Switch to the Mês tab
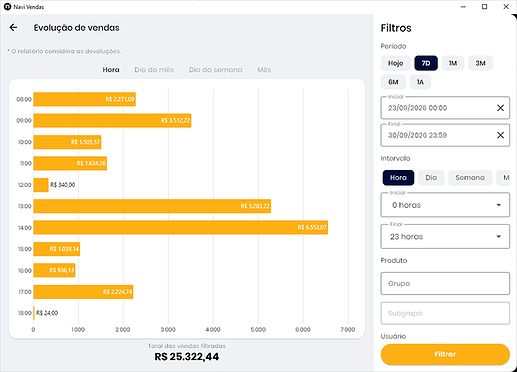 [264, 70]
